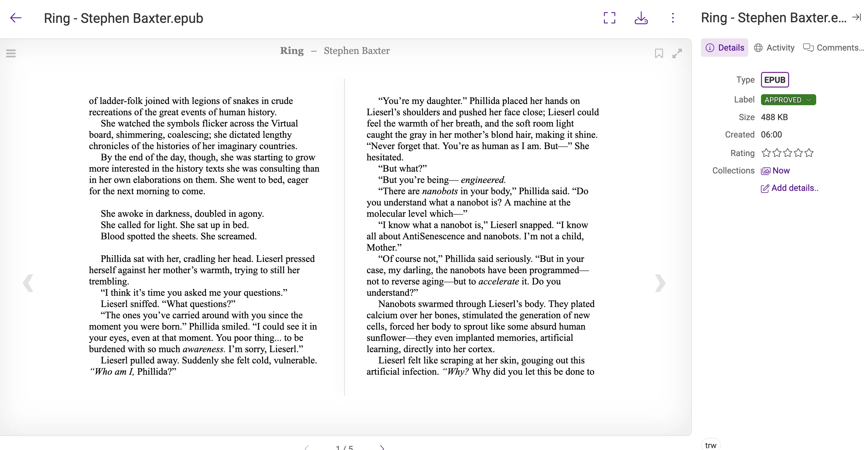Image resolution: width=868 pixels, height=450 pixels.
Task: Open the reader table of contents menu
Action: click(11, 53)
